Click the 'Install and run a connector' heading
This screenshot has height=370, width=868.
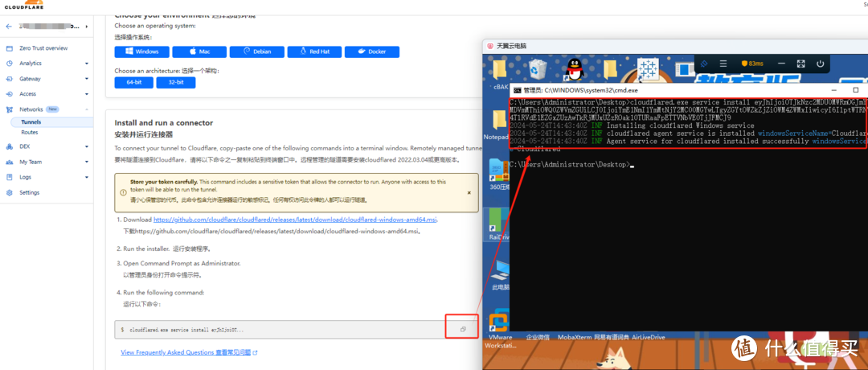[x=163, y=123]
